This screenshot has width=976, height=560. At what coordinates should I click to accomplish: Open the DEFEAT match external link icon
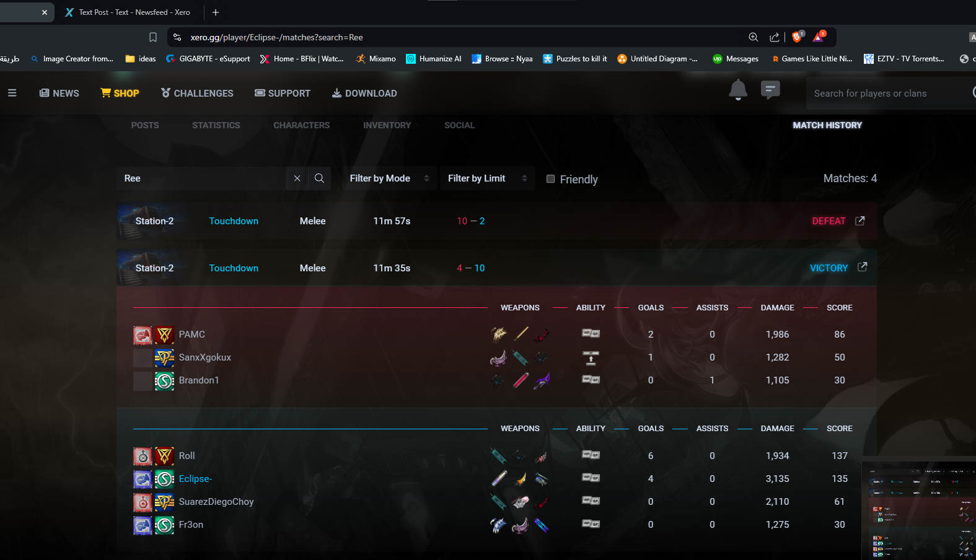tap(859, 221)
